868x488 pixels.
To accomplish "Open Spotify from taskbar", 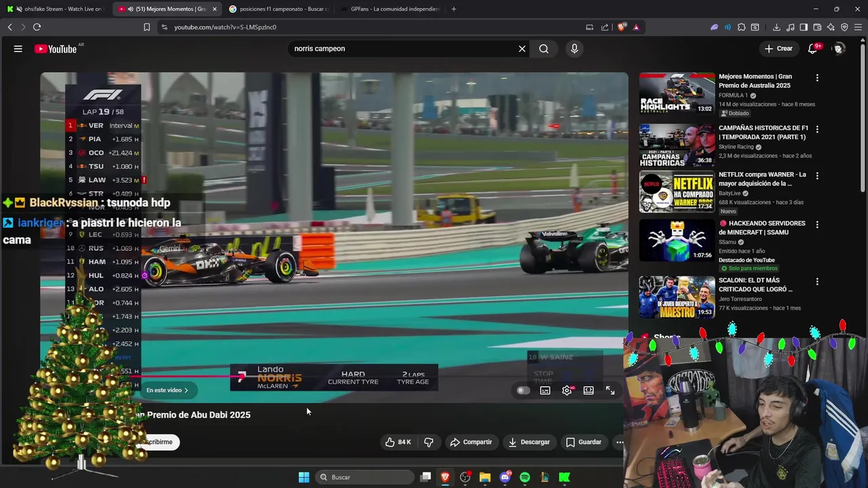I will click(x=525, y=477).
